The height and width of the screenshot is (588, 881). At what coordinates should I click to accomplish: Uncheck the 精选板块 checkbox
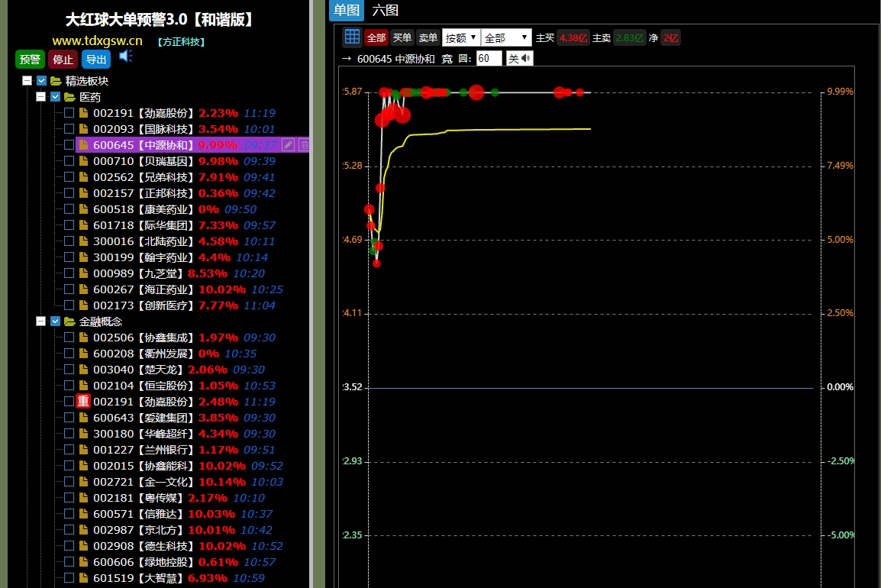point(42,81)
